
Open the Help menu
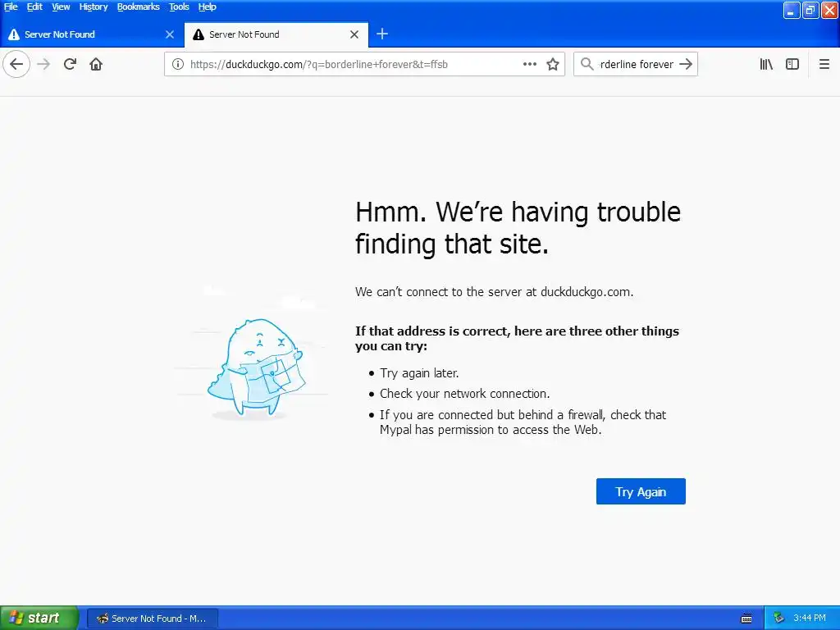(208, 7)
